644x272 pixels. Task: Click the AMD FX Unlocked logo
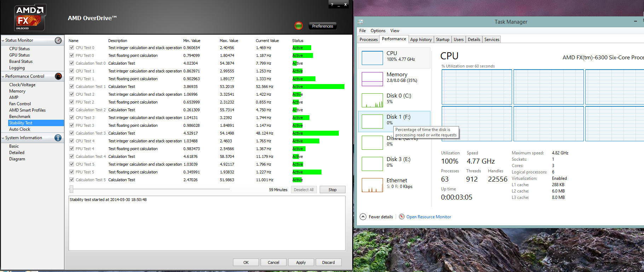(30, 18)
